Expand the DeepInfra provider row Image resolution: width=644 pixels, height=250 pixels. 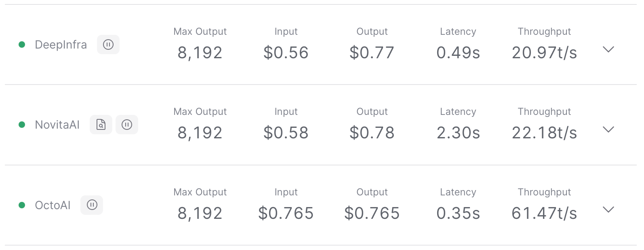point(608,49)
